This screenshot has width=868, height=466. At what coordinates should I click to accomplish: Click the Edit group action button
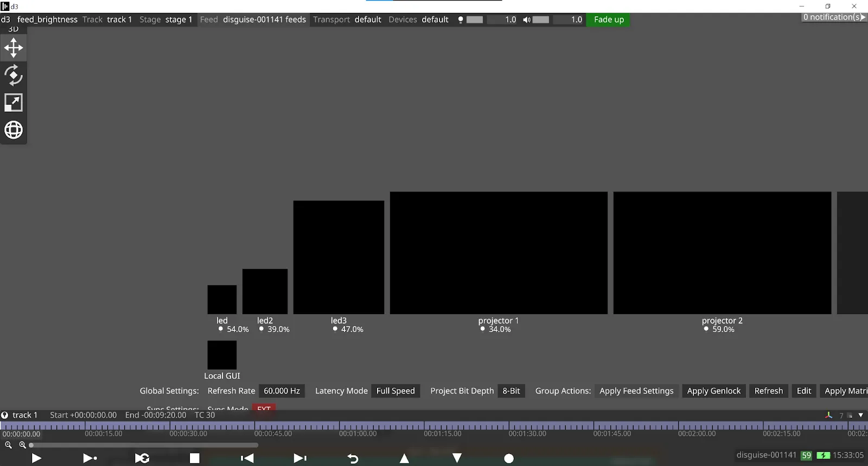(804, 391)
